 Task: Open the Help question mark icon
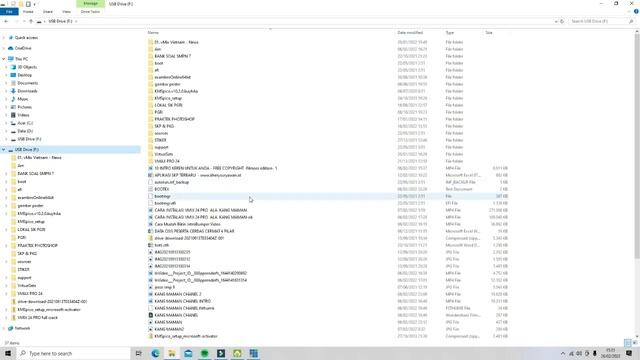click(x=636, y=11)
